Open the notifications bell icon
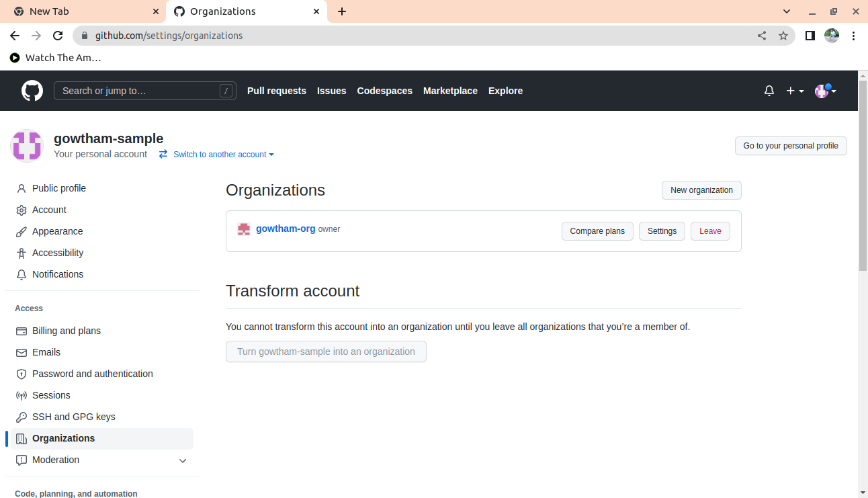The width and height of the screenshot is (868, 498). pos(769,91)
